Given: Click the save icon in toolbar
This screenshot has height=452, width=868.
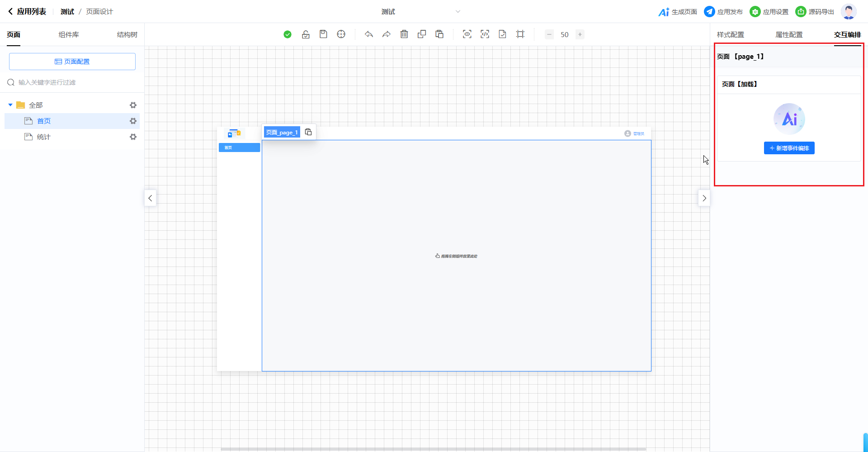Looking at the screenshot, I should (x=323, y=34).
